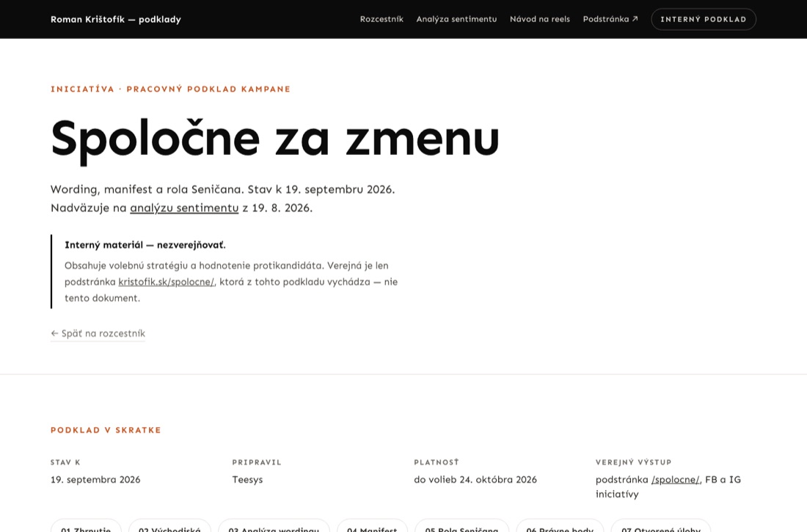Go back via Späť na rozcestník
807x532 pixels.
coord(98,333)
